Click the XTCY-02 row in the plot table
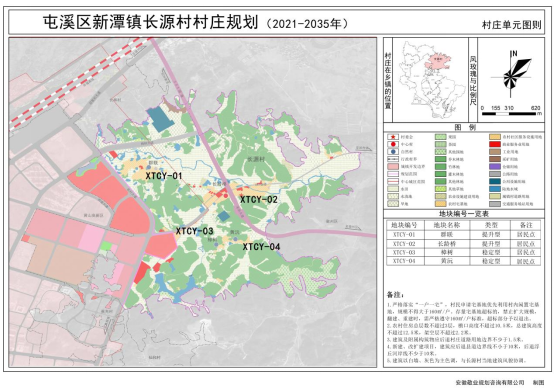Image resolution: width=554 pixels, height=392 pixels. (x=464, y=244)
